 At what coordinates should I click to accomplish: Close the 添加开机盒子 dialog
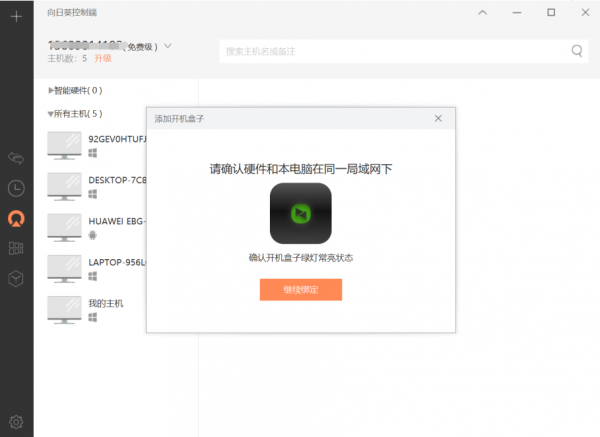pos(438,119)
